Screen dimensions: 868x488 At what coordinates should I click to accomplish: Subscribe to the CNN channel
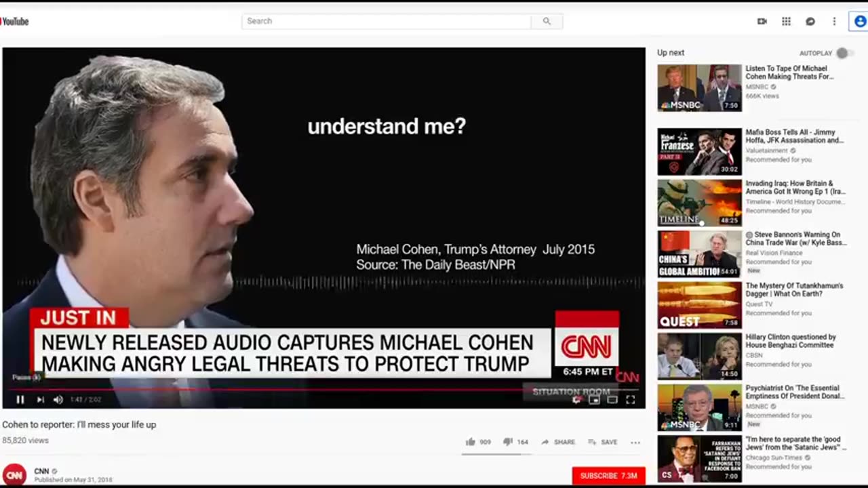click(608, 476)
